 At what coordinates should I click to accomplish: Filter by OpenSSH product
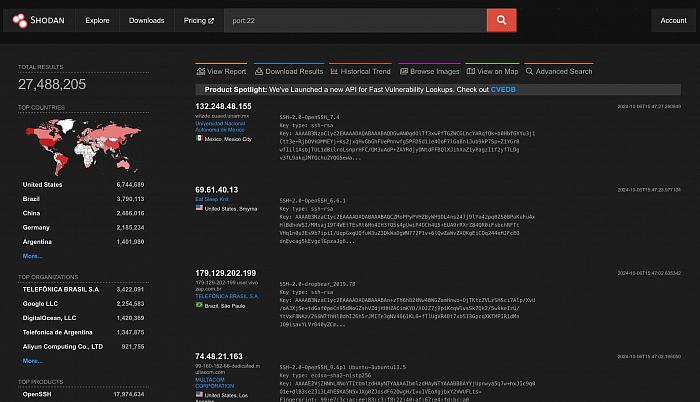point(83,394)
